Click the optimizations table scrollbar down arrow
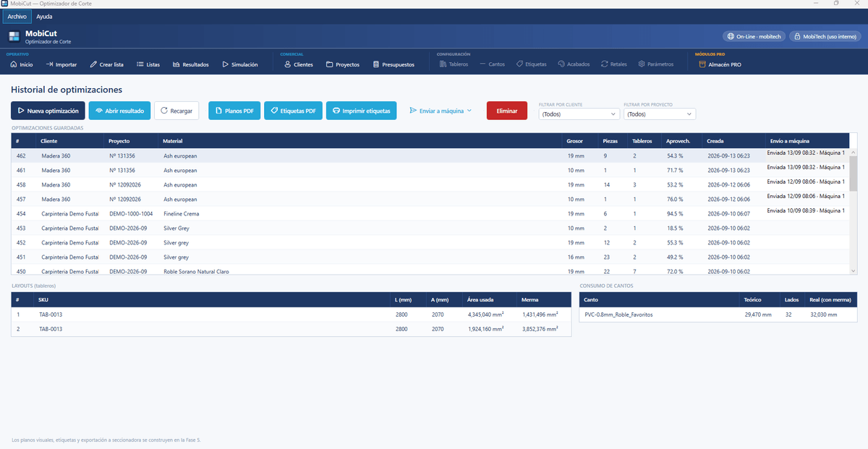 click(x=853, y=270)
